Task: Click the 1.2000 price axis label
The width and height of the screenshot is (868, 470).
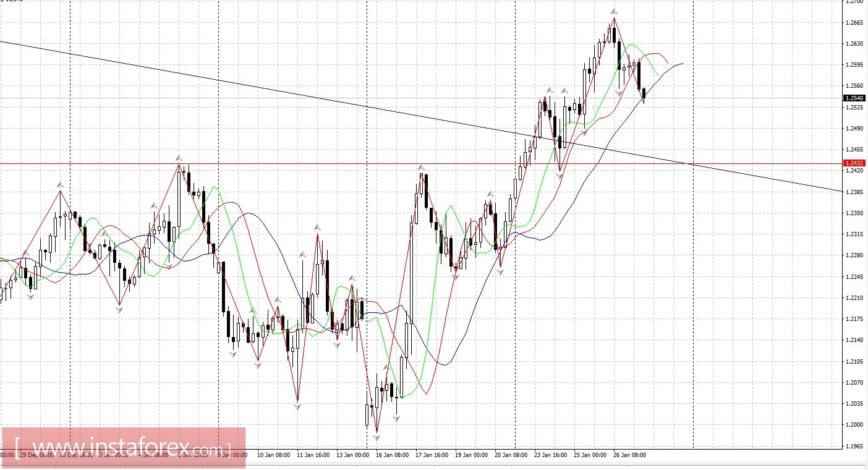Action: click(x=854, y=425)
